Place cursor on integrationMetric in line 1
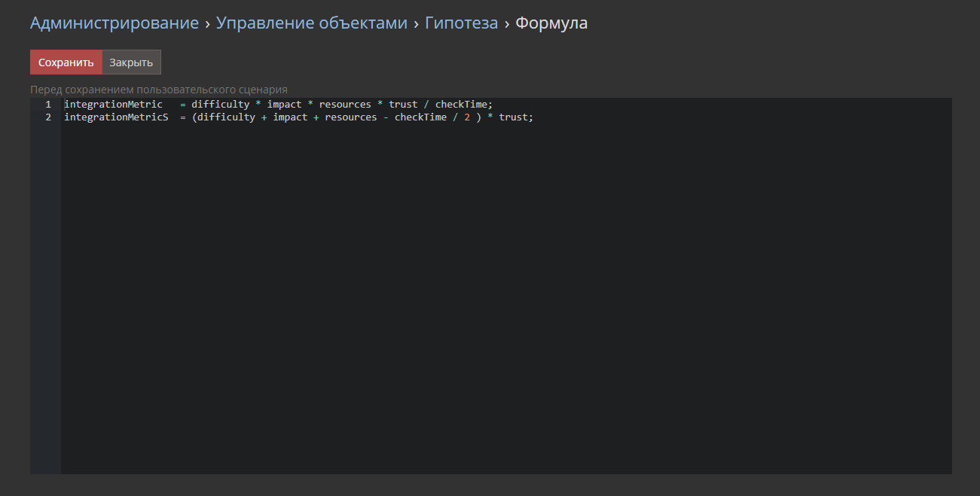 point(113,105)
